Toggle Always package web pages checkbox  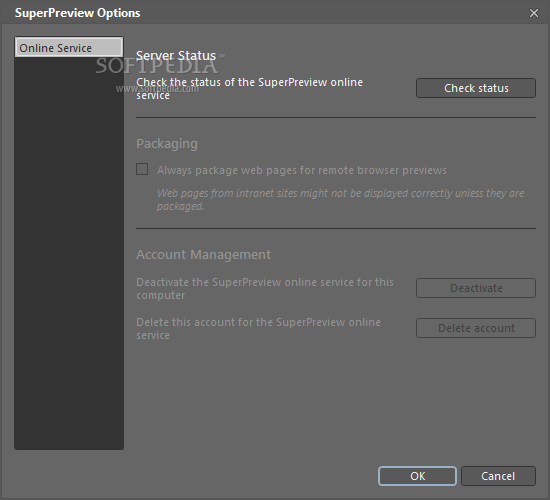[x=142, y=169]
